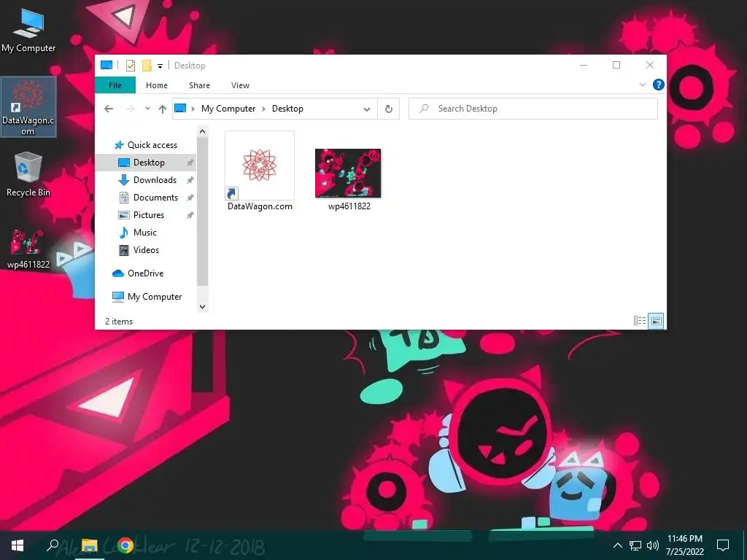Screen dimensions: 747x560
Task: Open the Home ribbon tab
Action: pyautogui.click(x=157, y=85)
